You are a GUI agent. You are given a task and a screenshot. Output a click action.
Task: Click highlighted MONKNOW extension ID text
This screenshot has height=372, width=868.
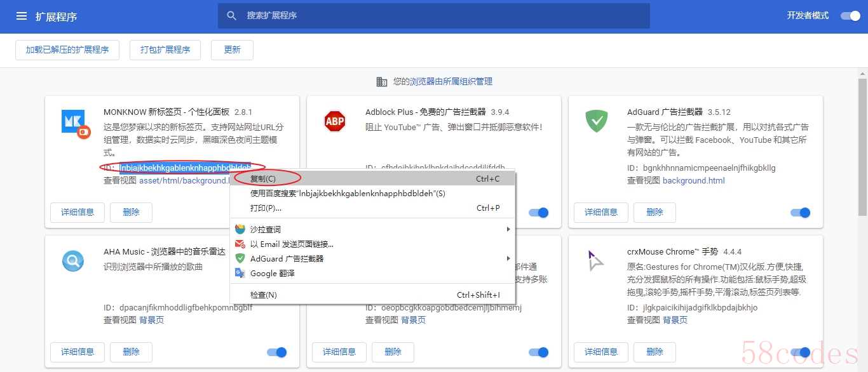tap(185, 168)
